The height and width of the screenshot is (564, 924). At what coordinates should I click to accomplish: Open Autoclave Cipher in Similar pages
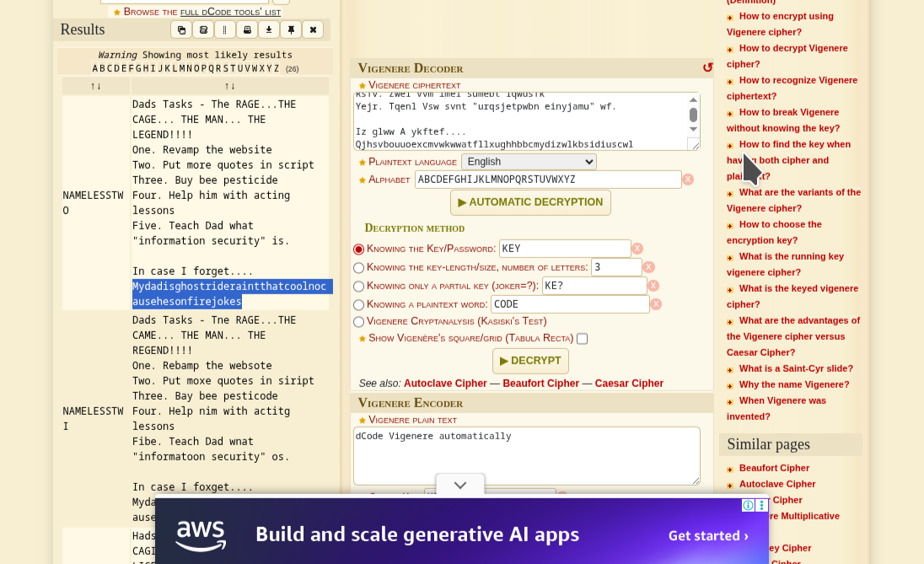coord(777,484)
